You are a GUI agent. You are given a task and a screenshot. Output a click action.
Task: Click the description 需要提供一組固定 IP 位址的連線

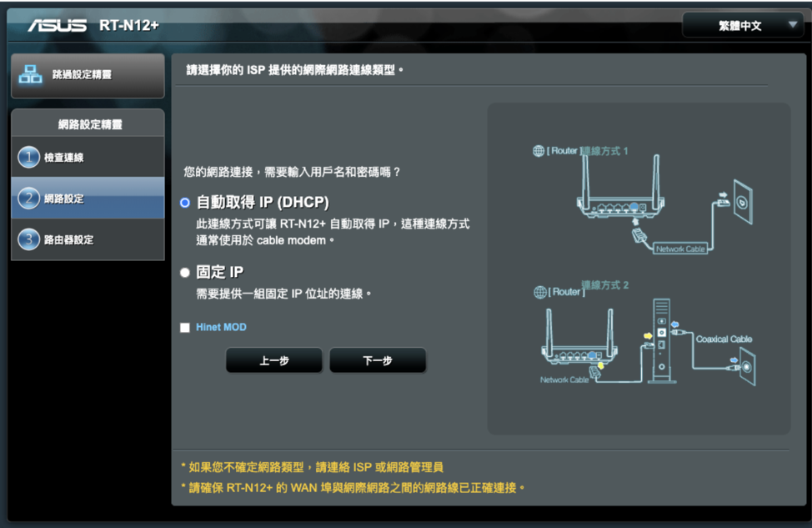[x=283, y=294]
